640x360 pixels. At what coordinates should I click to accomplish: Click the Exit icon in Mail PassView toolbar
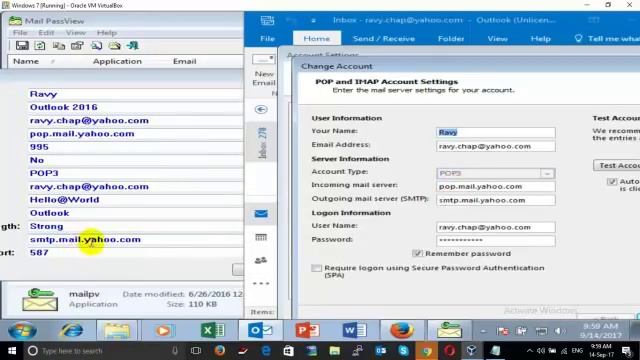coord(133,46)
